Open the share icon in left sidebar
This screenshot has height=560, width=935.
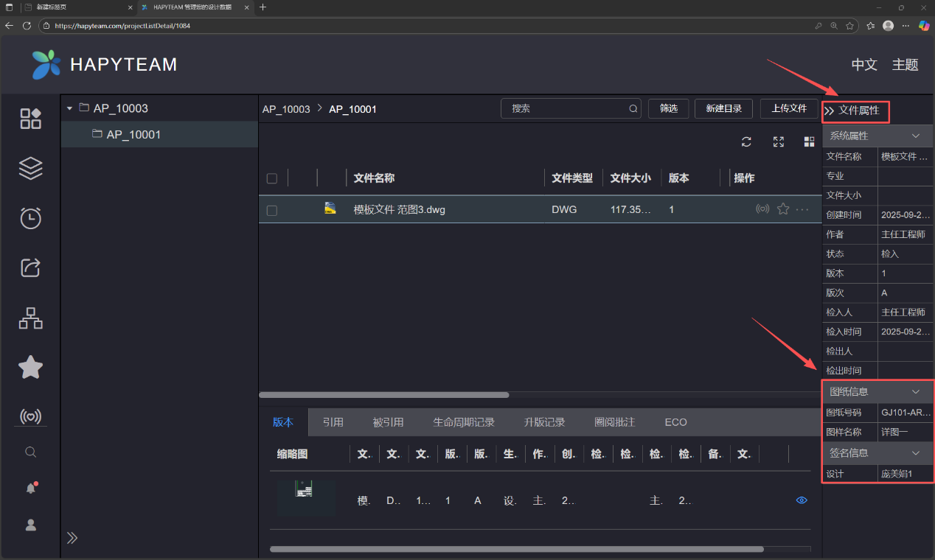click(30, 267)
